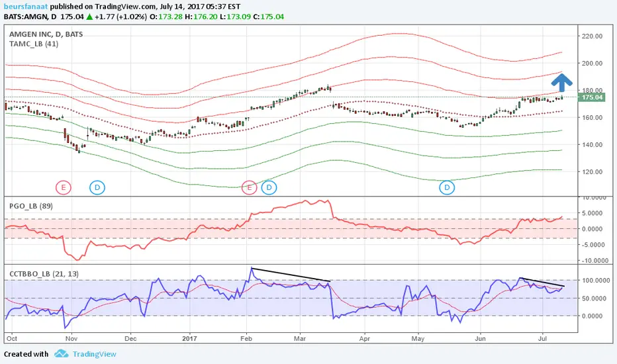Click the May label on time axis
Viewport: 617px width, 364px height.
tap(418, 338)
